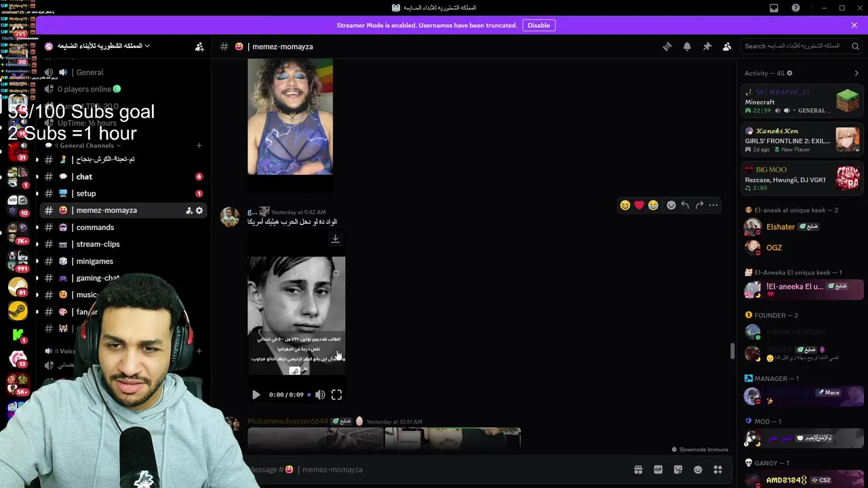Seek on the video progress bar
The height and width of the screenshot is (488, 868).
(x=309, y=394)
